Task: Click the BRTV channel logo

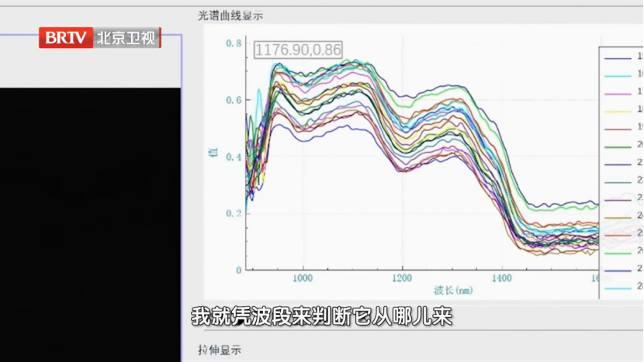Action: [x=66, y=38]
